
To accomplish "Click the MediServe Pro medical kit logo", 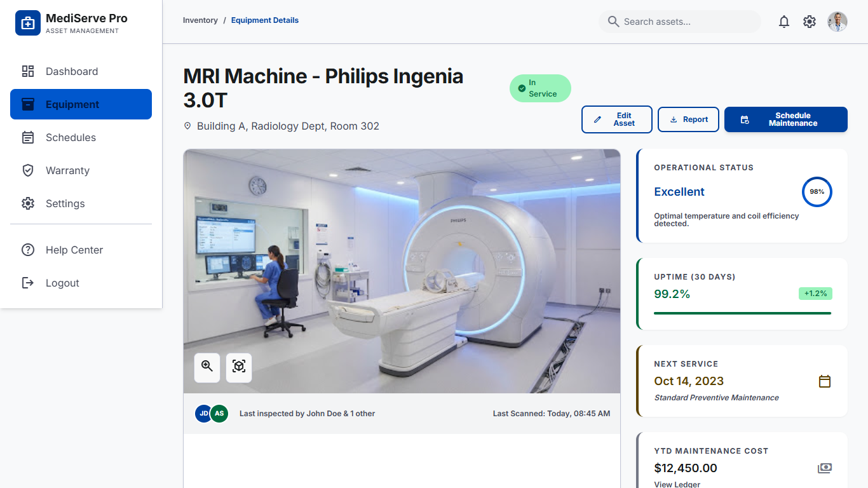I will 28,23.
